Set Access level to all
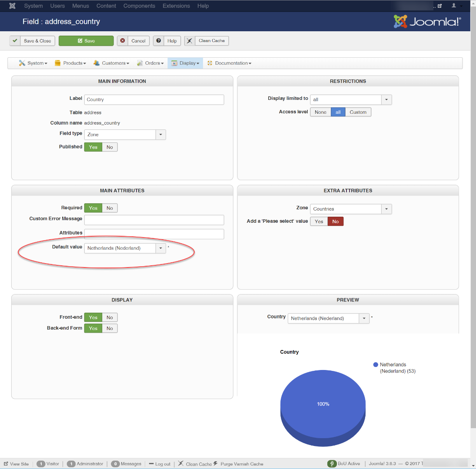 tap(338, 112)
